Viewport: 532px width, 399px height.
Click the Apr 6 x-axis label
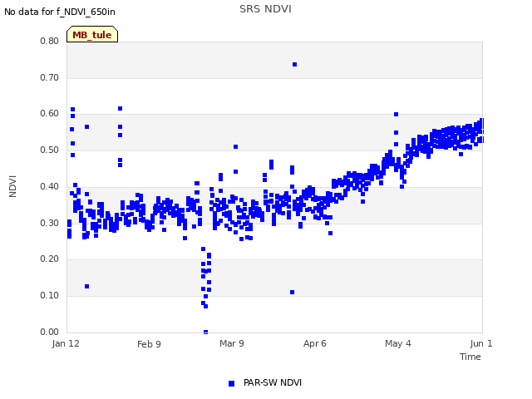click(x=315, y=343)
